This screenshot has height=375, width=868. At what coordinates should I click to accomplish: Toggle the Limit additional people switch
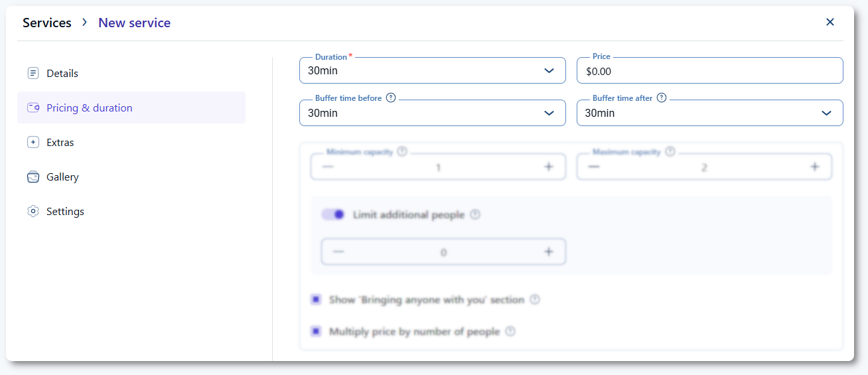point(333,214)
